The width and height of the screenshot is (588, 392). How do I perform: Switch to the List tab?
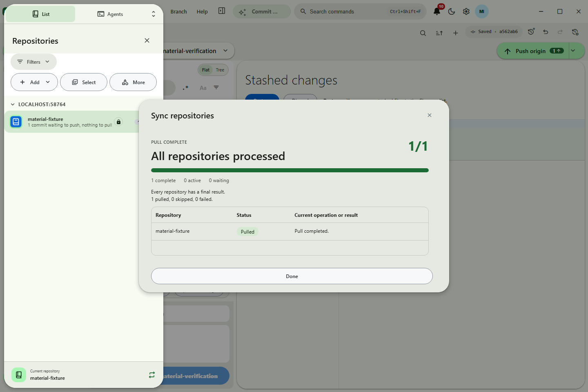click(40, 14)
